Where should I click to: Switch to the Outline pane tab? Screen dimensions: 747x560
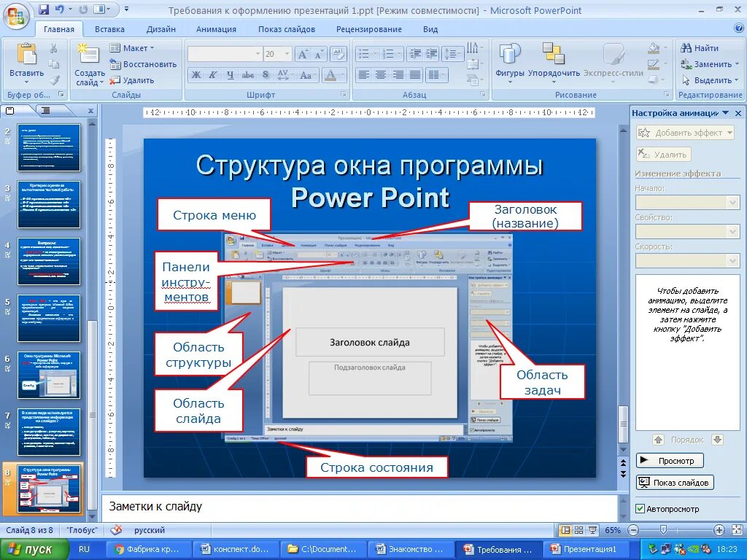pyautogui.click(x=46, y=111)
